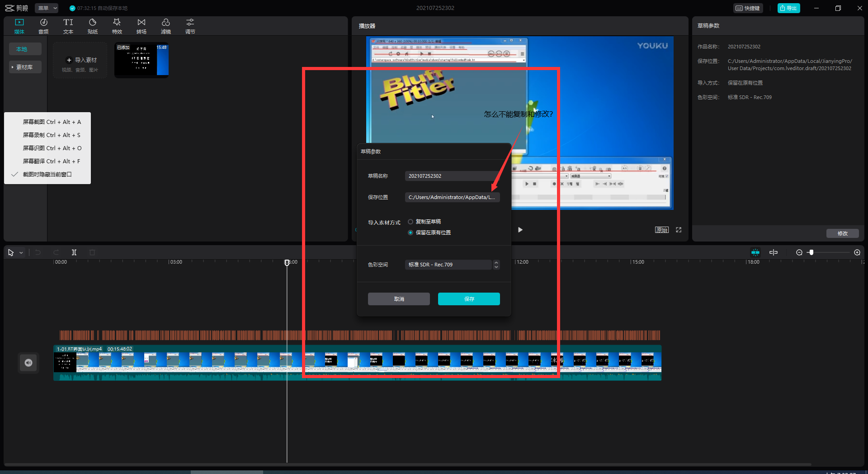Select the pointer selection tool
Image resolution: width=868 pixels, height=474 pixels.
point(11,252)
